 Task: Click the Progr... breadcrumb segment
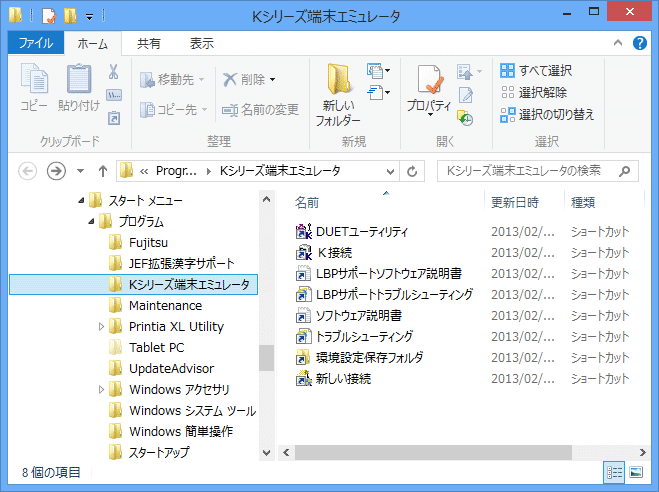click(176, 171)
